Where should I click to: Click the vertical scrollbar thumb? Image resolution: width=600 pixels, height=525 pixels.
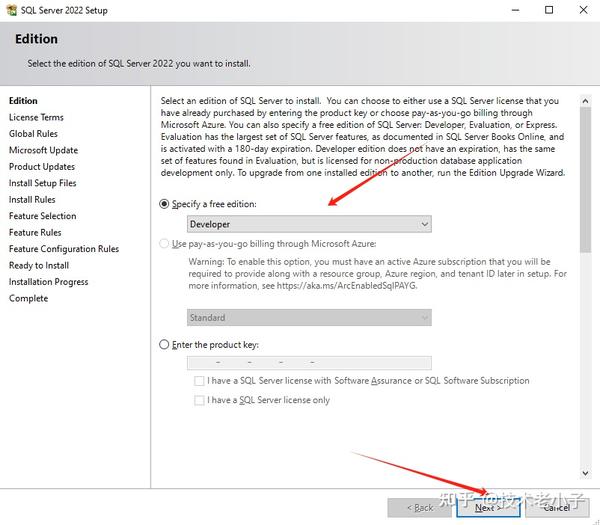click(585, 180)
